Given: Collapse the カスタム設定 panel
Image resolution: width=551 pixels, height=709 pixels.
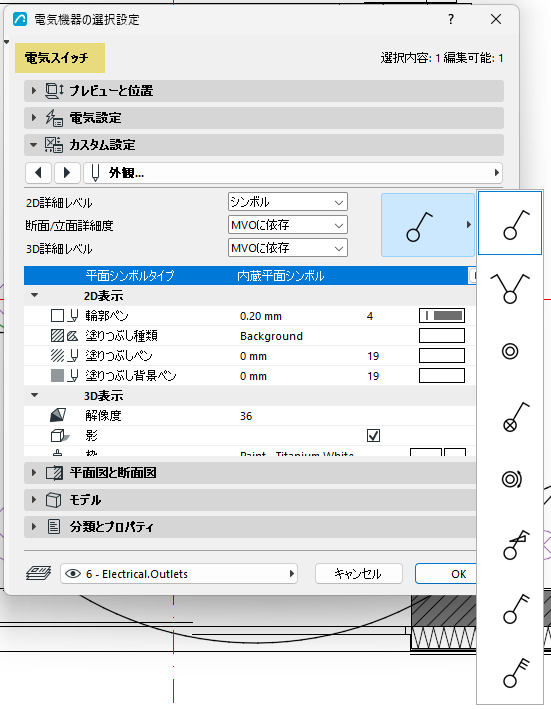Looking at the screenshot, I should (x=33, y=145).
